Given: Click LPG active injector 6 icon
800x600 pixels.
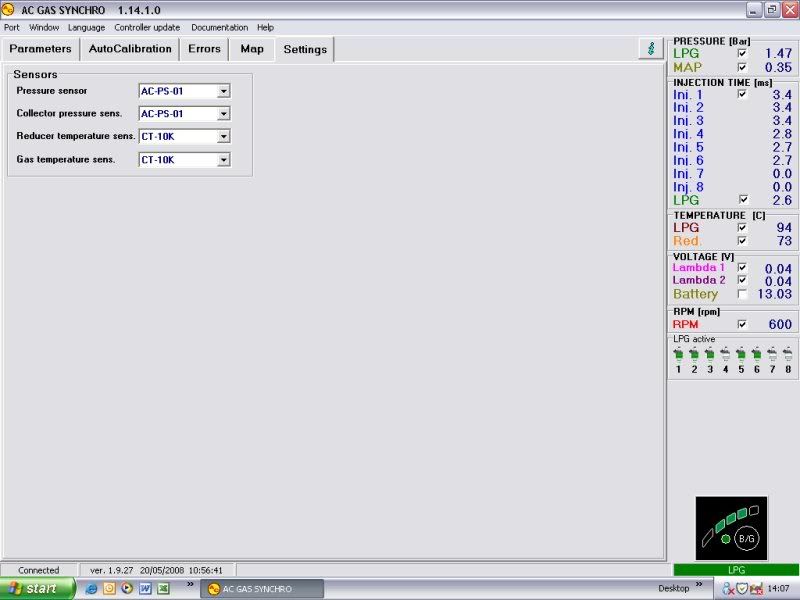Looking at the screenshot, I should pos(757,354).
